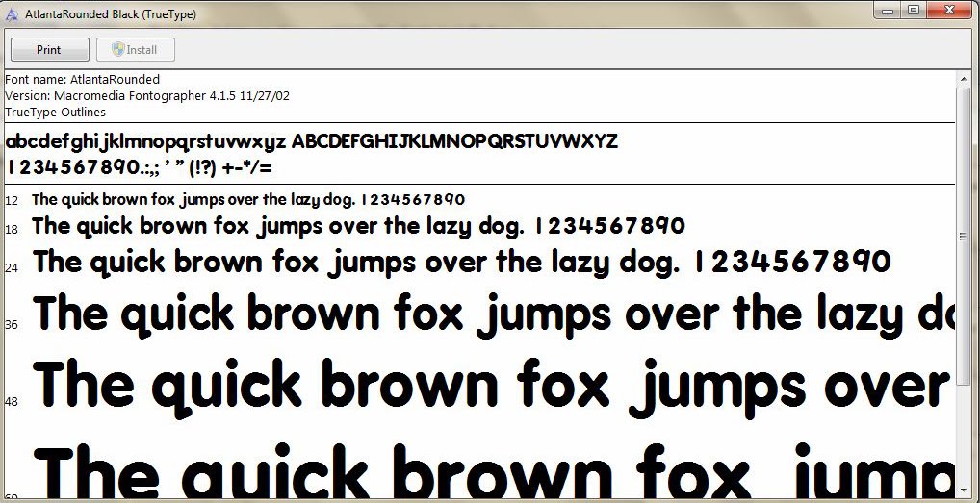The height and width of the screenshot is (503, 980).
Task: Click the vertical scrollbar thumb
Action: tap(963, 236)
